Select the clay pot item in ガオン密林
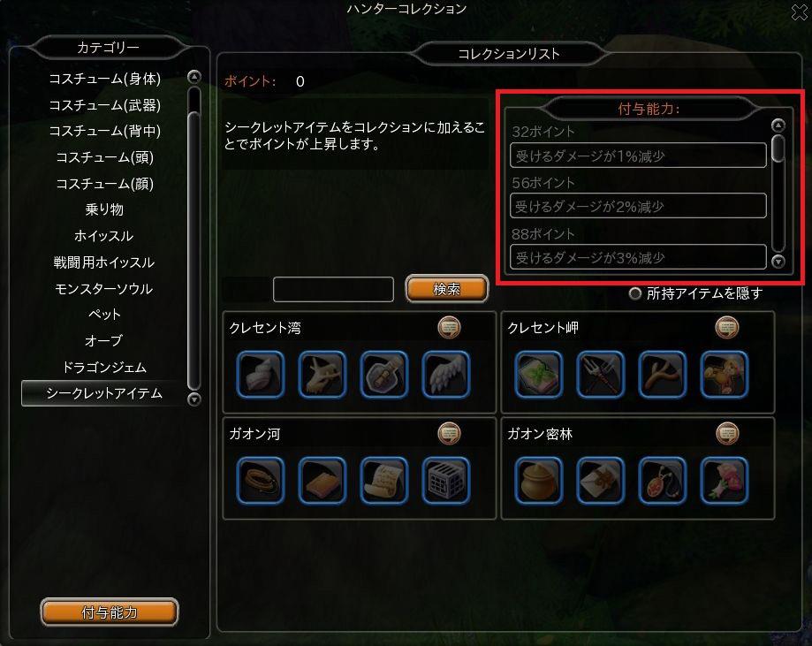Screen dimensions: 812x646 pyautogui.click(x=539, y=481)
